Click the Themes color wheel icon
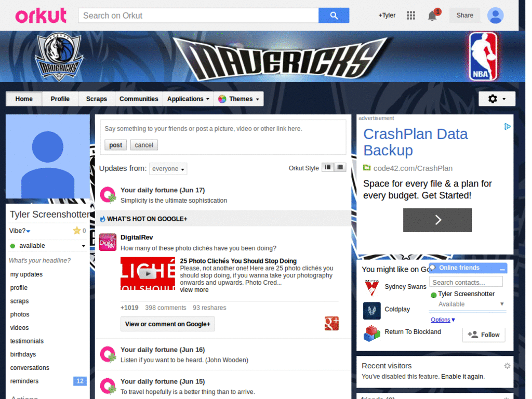532x399 pixels. coord(222,99)
